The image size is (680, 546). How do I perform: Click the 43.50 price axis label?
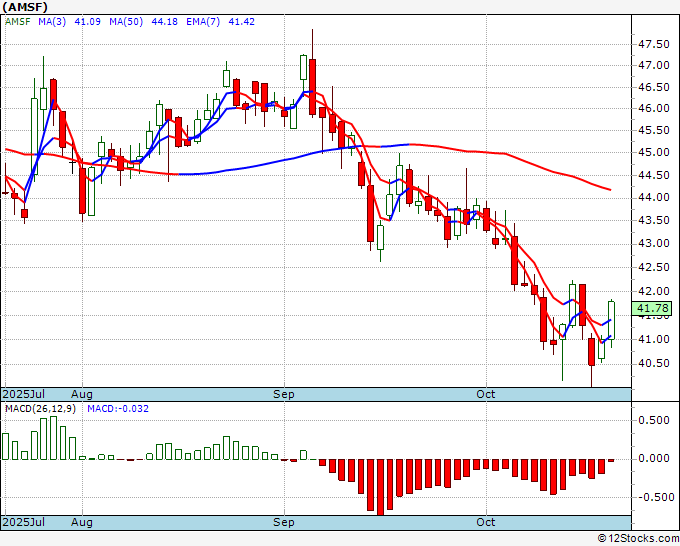(654, 220)
